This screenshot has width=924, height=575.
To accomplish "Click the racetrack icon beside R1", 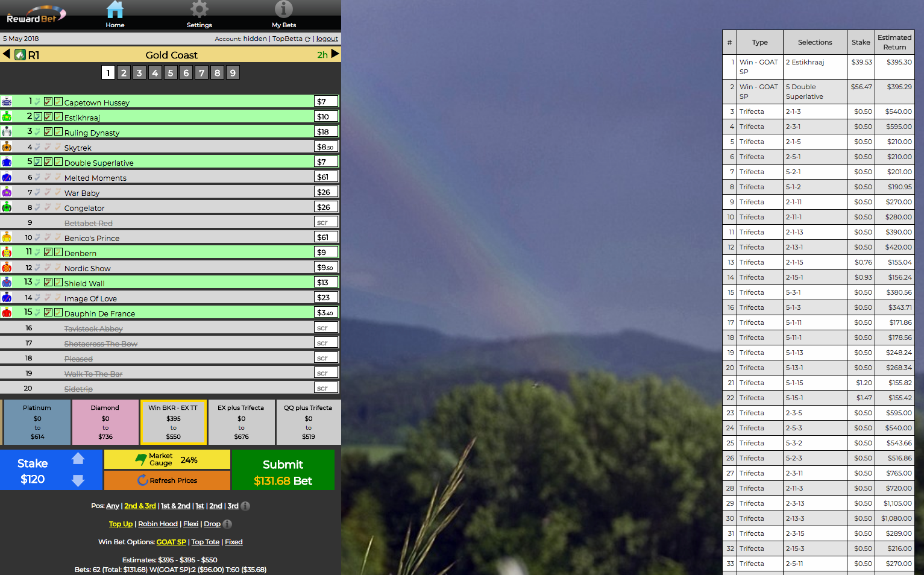I will pos(20,55).
